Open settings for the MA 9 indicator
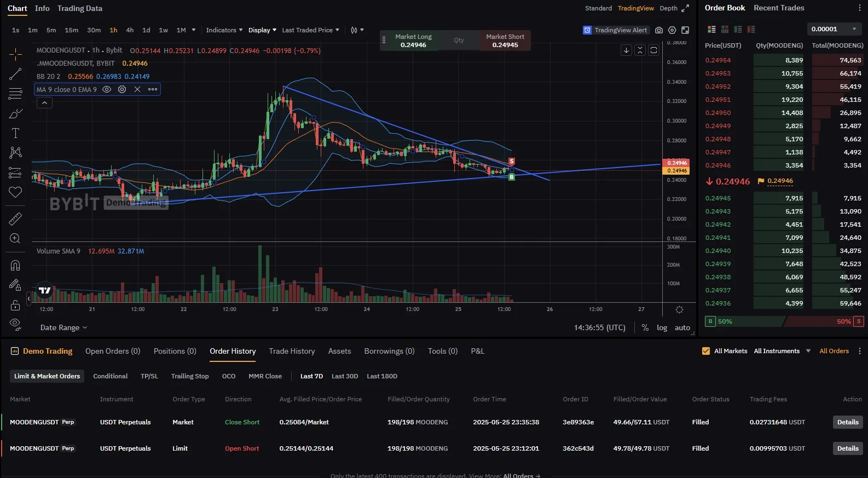Screen dimensions: 868x478 (122, 89)
